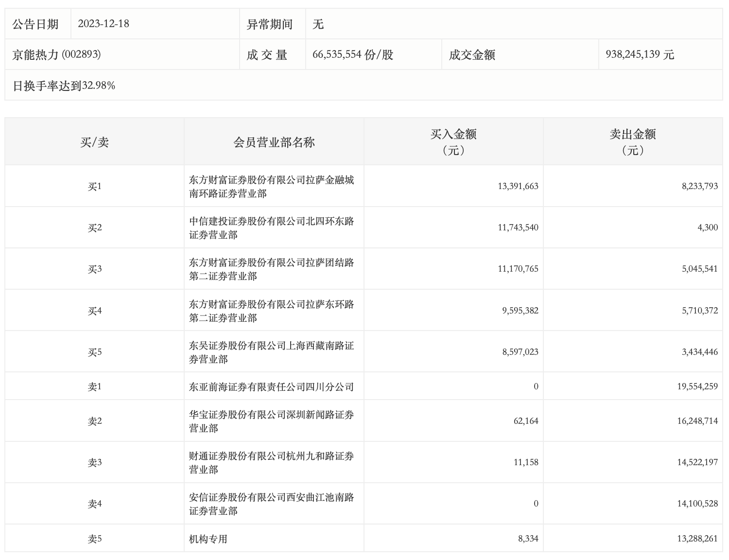
Task: Click the 买1 buy amount 13,391,663
Action: coord(518,186)
